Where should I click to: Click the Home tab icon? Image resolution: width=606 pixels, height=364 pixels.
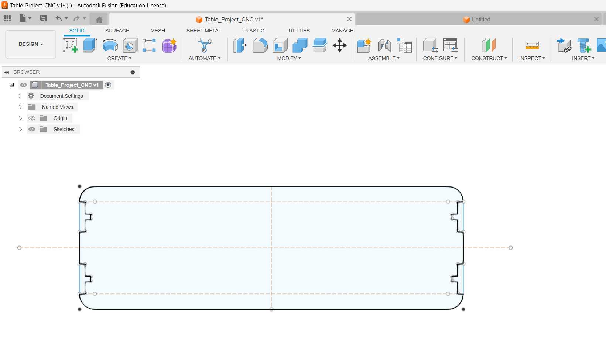click(x=99, y=20)
